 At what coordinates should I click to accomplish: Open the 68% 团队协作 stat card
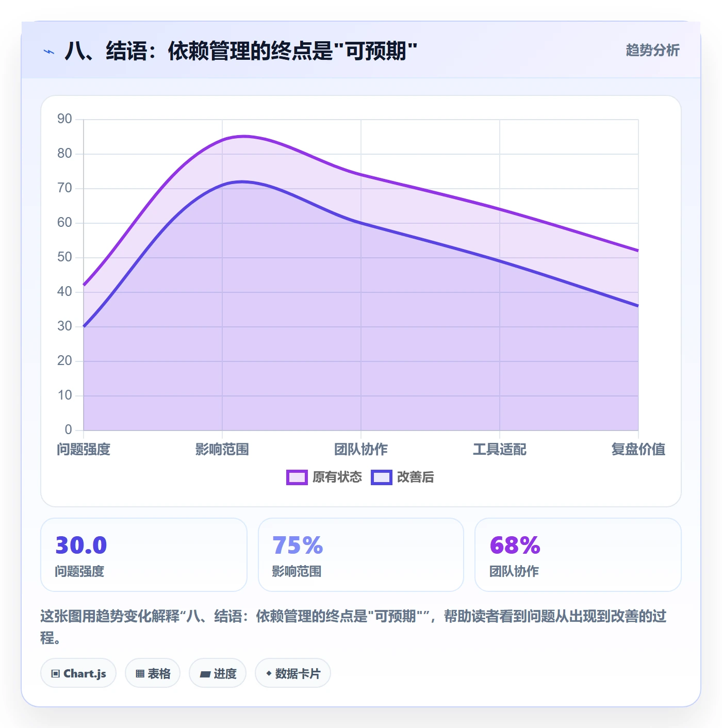click(x=578, y=555)
